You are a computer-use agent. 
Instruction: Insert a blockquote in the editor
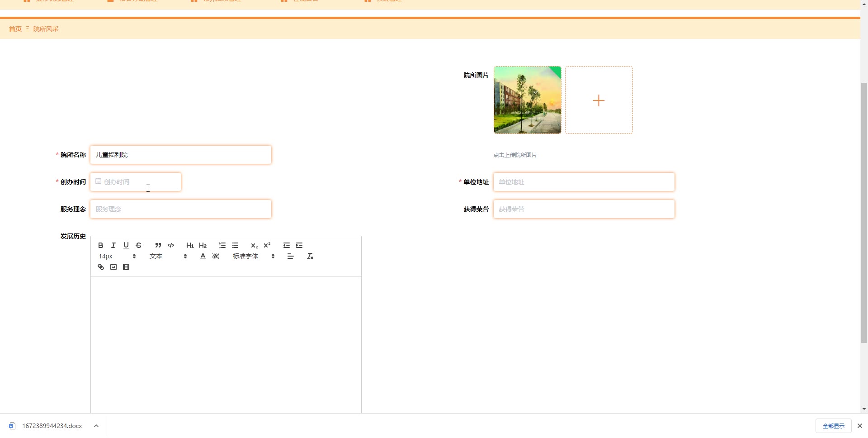(158, 245)
